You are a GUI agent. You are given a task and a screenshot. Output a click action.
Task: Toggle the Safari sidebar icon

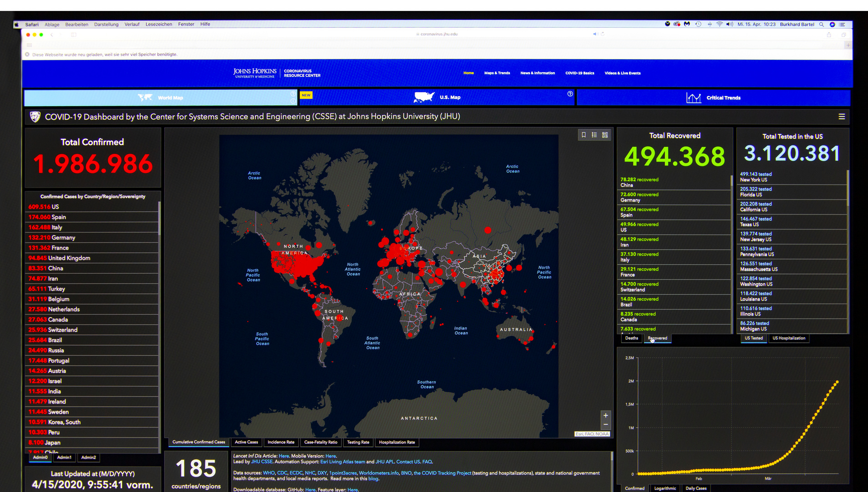click(73, 35)
